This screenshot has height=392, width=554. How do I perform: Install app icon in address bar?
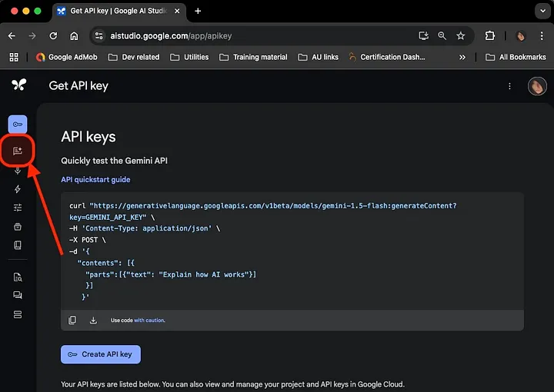(x=423, y=35)
